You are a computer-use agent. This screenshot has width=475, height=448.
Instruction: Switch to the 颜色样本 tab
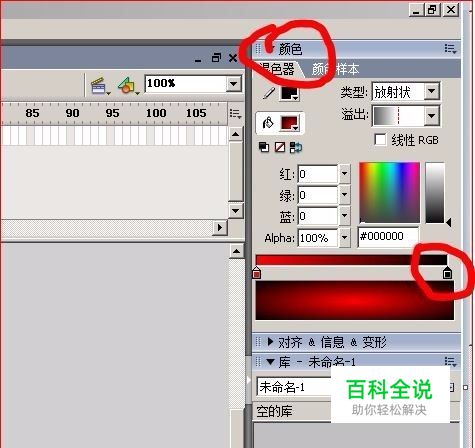click(x=336, y=69)
